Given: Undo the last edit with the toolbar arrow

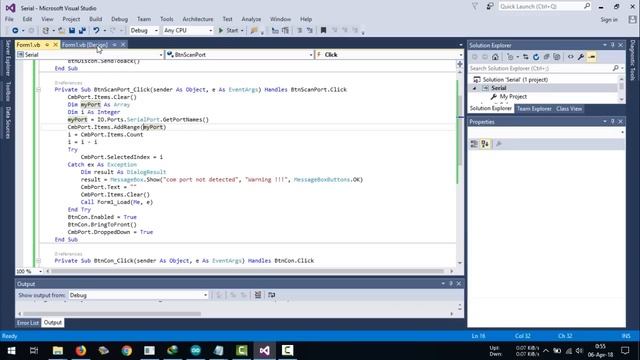Looking at the screenshot, I should click(x=96, y=31).
